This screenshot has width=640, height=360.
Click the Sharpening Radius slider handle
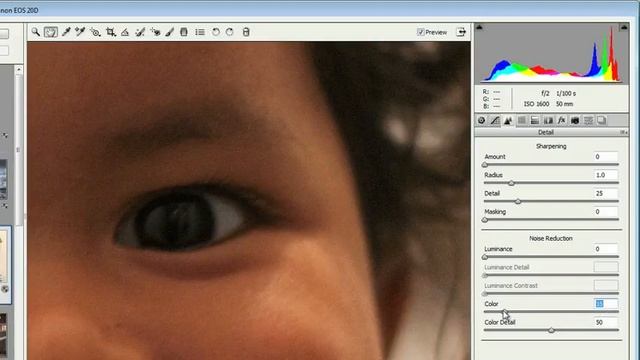(x=511, y=183)
